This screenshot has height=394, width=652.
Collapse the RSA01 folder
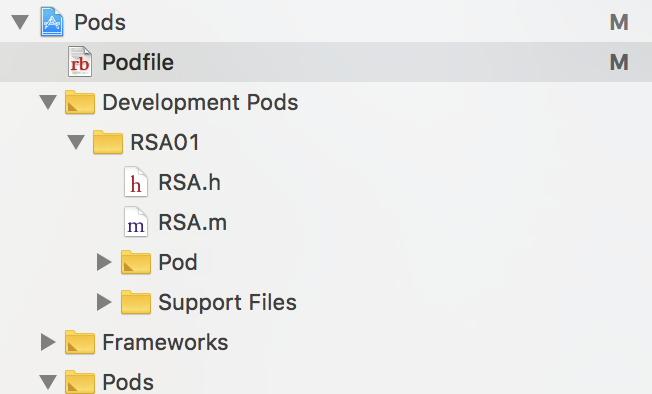pos(76,142)
